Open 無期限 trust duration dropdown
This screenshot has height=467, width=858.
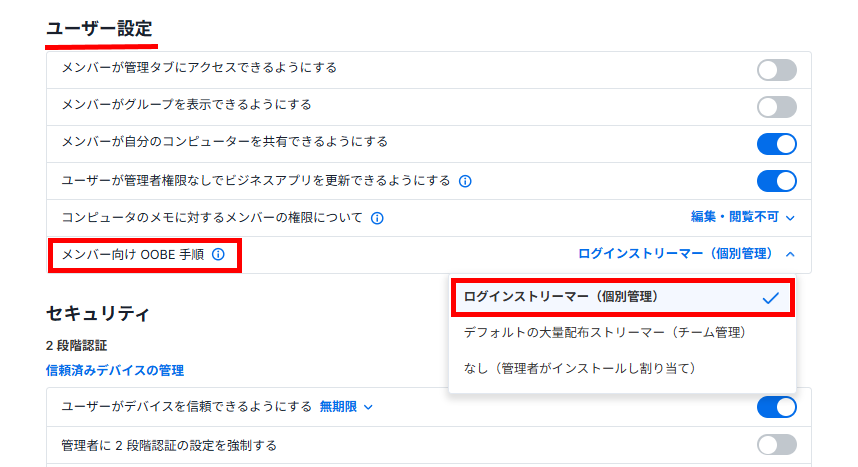click(346, 407)
